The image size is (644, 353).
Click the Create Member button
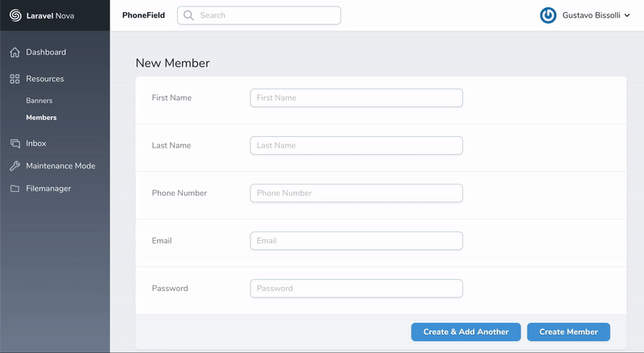[568, 332]
